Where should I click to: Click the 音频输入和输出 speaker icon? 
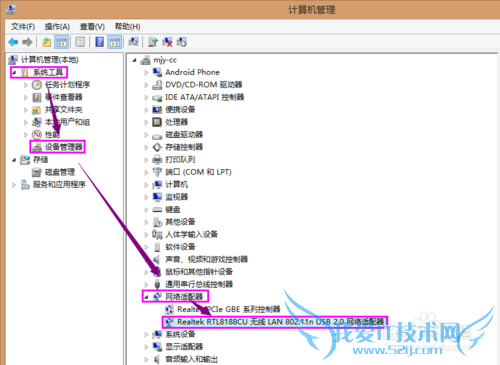coord(157,359)
